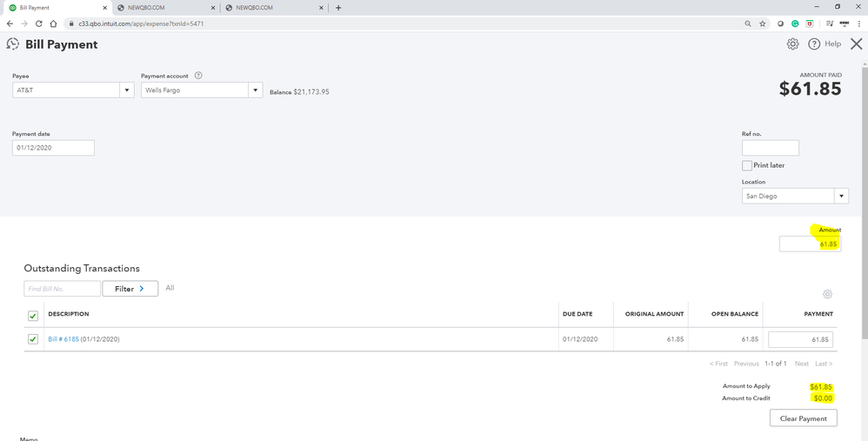Open the page settings gear icon
The image size is (868, 441).
pyautogui.click(x=792, y=43)
